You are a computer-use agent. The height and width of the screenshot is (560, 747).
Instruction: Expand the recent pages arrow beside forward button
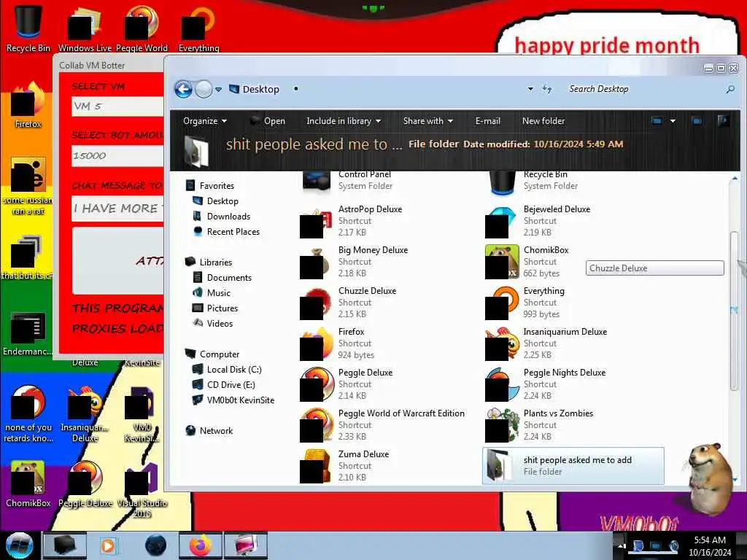(x=218, y=89)
